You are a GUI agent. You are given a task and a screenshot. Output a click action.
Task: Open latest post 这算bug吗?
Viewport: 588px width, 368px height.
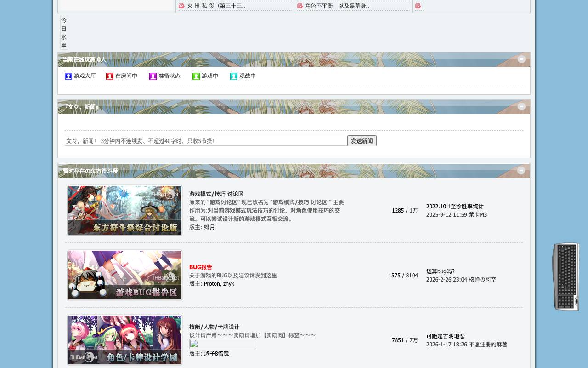click(x=441, y=271)
